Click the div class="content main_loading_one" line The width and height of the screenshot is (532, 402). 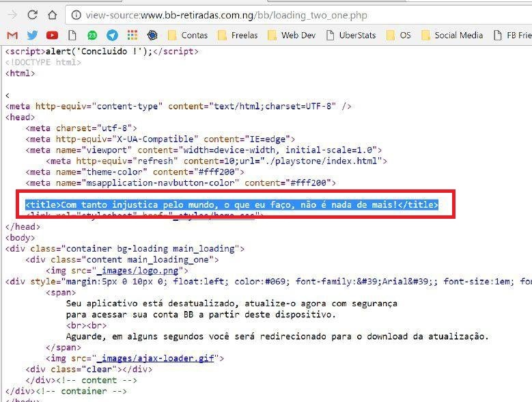point(122,260)
